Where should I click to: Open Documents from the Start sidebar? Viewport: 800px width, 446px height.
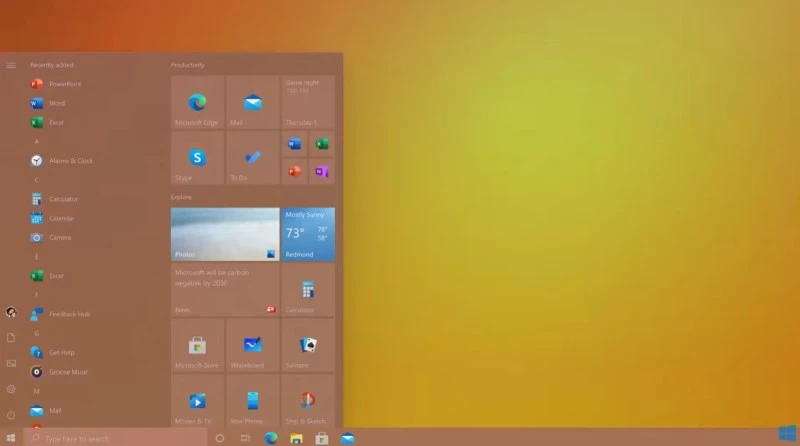click(x=11, y=337)
